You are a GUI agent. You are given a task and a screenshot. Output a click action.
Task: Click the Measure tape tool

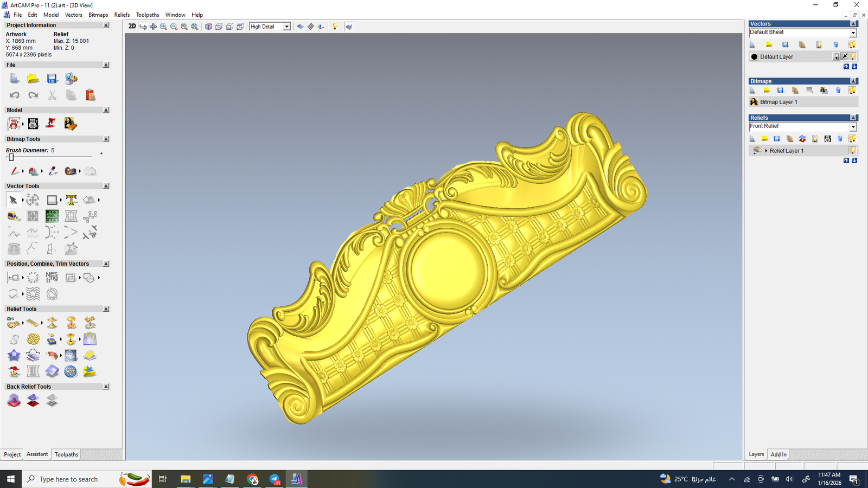[14, 217]
